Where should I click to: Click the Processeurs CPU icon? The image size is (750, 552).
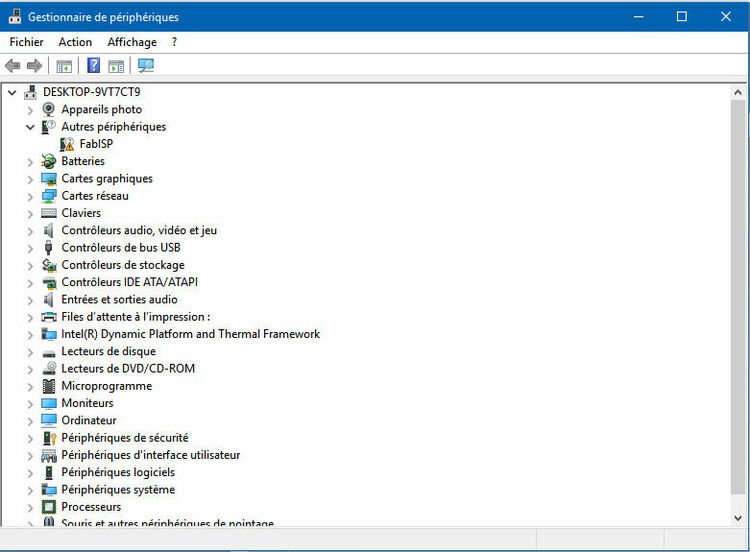pos(49,507)
